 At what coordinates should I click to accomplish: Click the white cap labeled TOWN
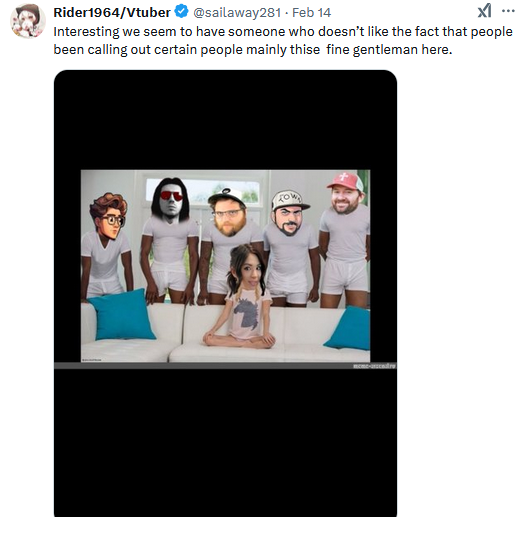click(x=290, y=200)
